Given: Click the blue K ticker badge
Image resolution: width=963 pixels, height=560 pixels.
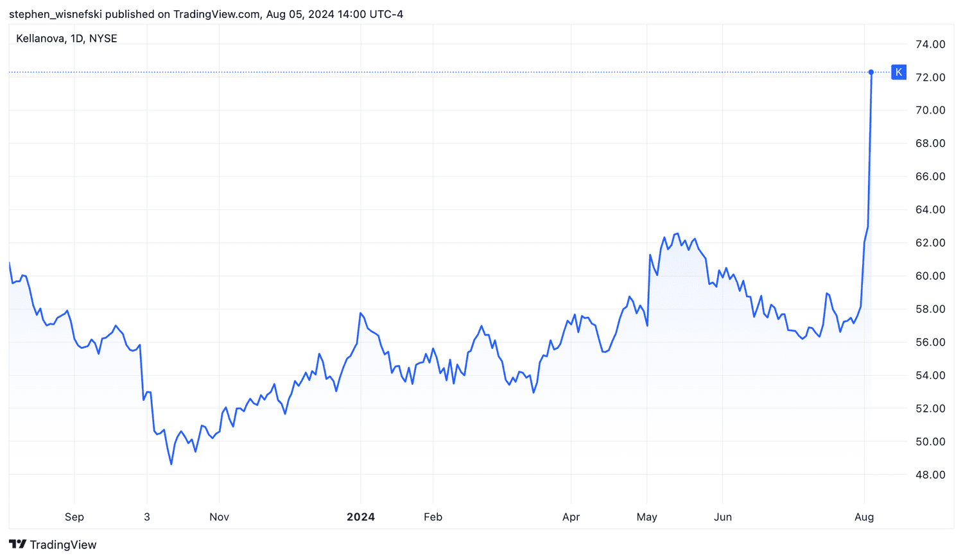Looking at the screenshot, I should pos(899,72).
